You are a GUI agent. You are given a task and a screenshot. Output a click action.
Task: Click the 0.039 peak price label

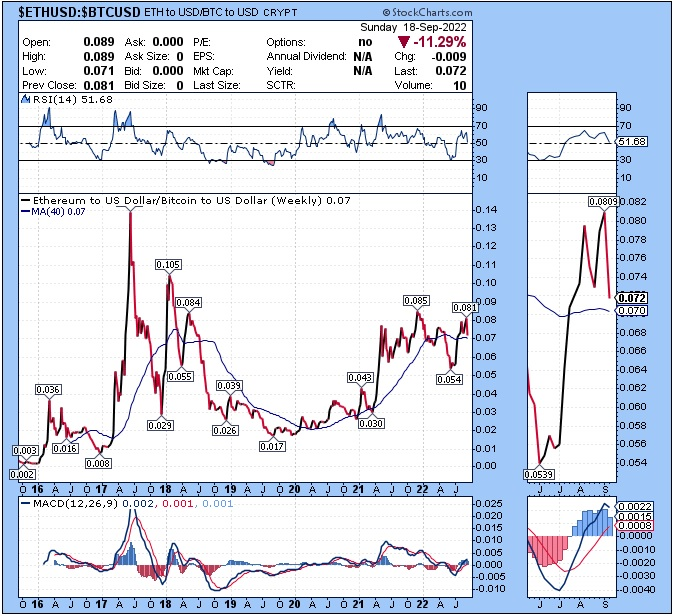[x=229, y=385]
